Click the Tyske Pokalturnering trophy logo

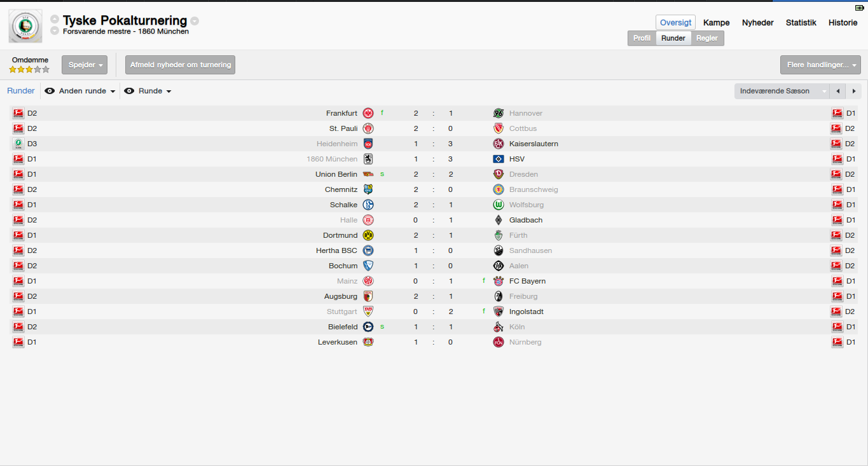(25, 26)
